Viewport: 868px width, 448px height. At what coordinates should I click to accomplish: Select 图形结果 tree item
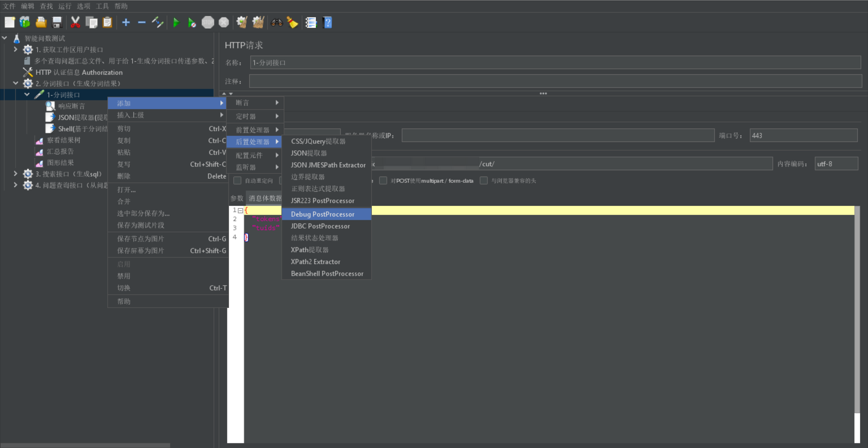click(x=60, y=163)
